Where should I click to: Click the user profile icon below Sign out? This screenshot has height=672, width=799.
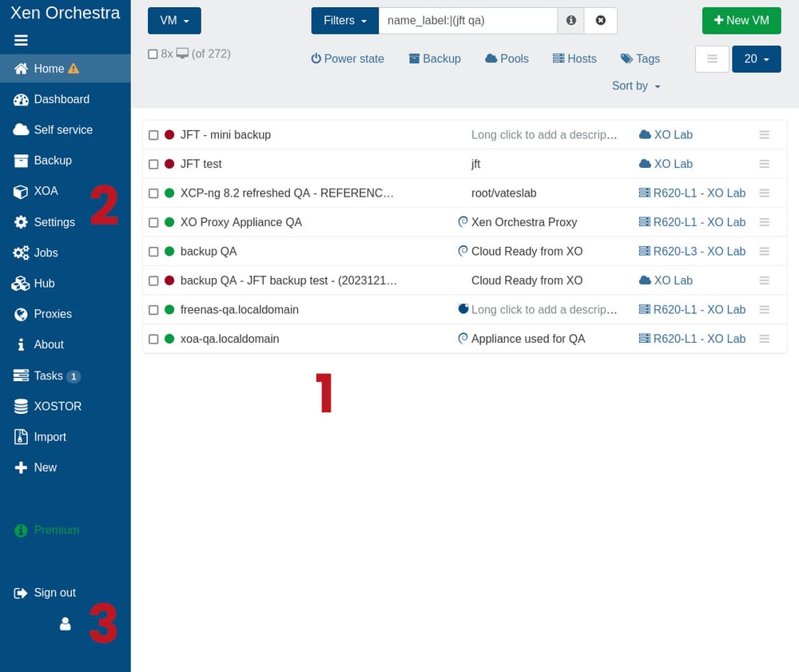[66, 624]
